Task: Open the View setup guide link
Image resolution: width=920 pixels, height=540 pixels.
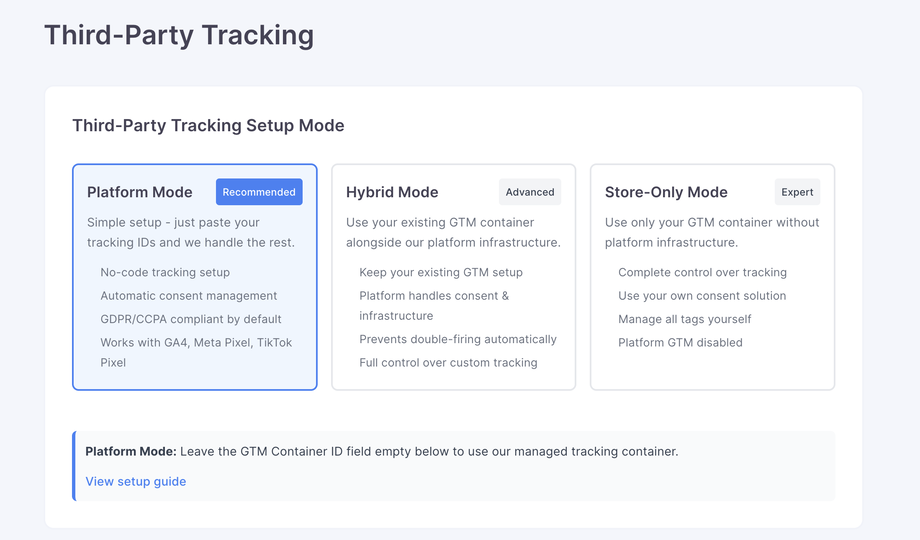Action: point(136,481)
